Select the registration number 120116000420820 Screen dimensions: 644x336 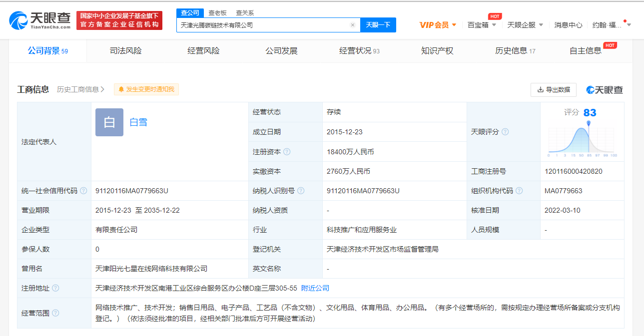click(x=574, y=171)
